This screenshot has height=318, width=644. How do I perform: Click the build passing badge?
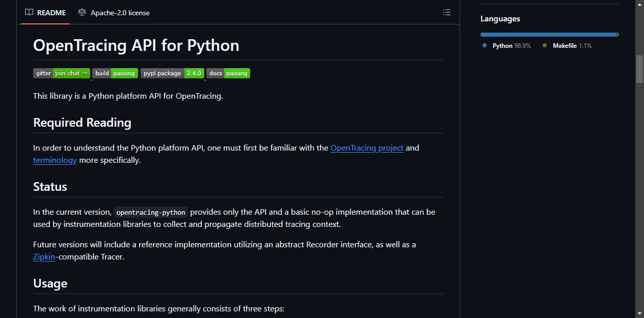pyautogui.click(x=115, y=73)
